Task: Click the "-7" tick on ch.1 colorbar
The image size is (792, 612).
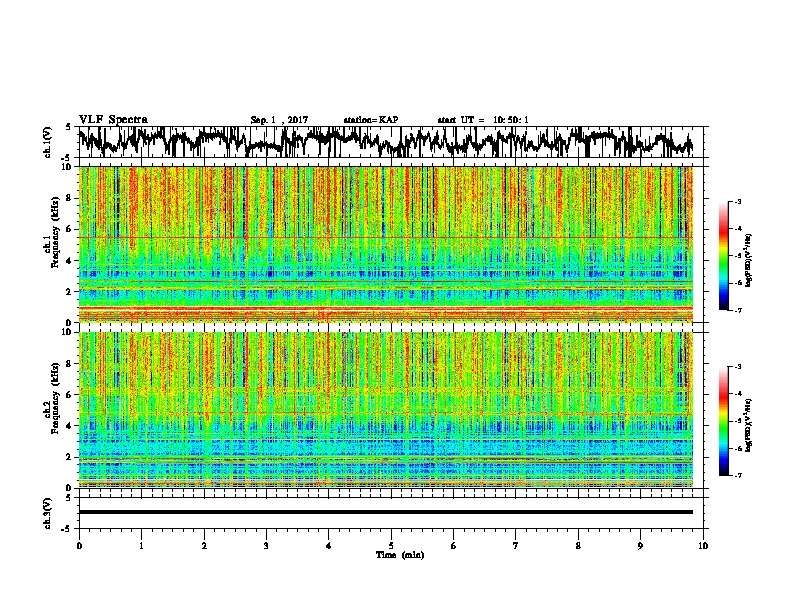Action: pos(738,310)
